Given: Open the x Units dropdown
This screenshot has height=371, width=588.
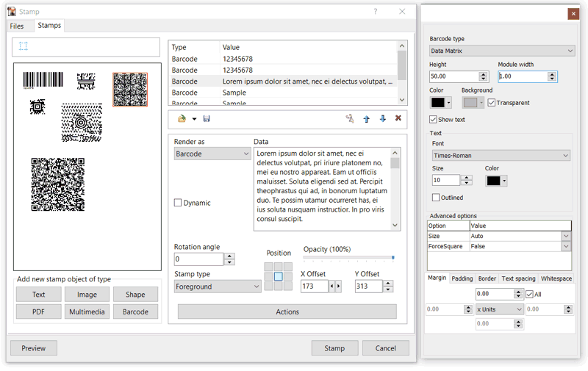Looking at the screenshot, I should pyautogui.click(x=500, y=309).
